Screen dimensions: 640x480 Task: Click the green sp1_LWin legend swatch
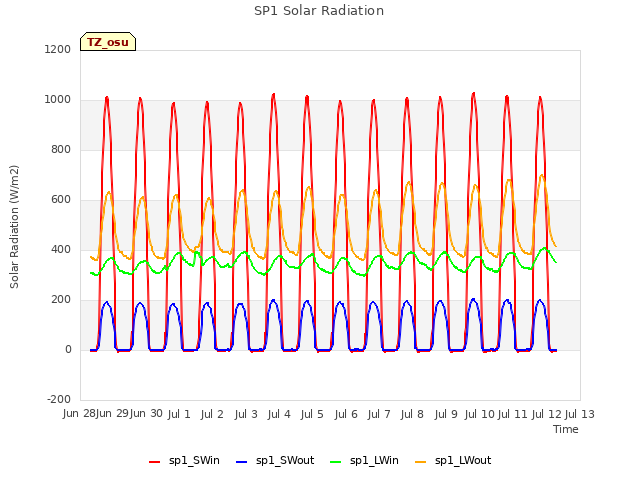336,462
